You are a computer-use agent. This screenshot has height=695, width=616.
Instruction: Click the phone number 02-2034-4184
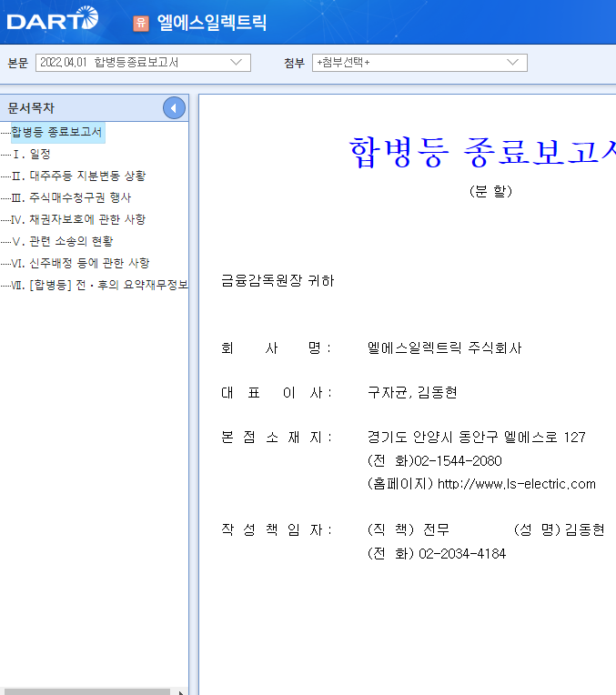462,554
